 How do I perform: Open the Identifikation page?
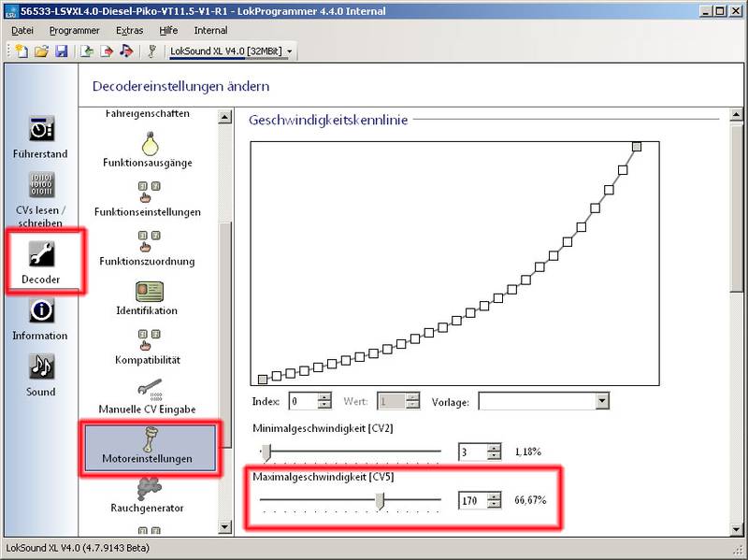(148, 298)
